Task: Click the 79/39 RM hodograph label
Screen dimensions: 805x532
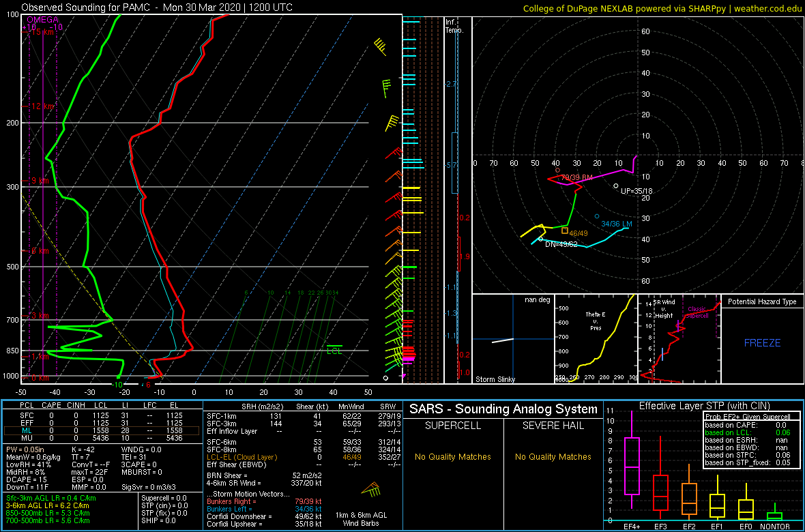Action: coord(577,177)
